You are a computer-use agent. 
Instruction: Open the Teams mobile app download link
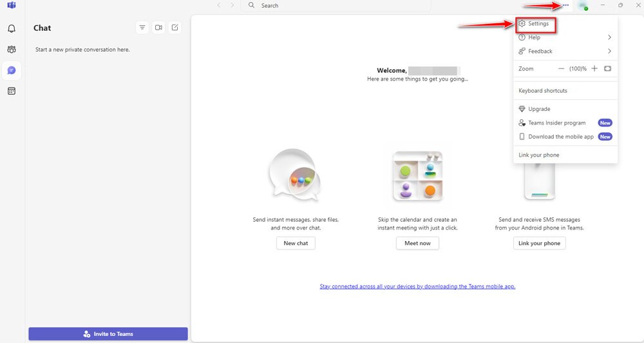click(417, 286)
